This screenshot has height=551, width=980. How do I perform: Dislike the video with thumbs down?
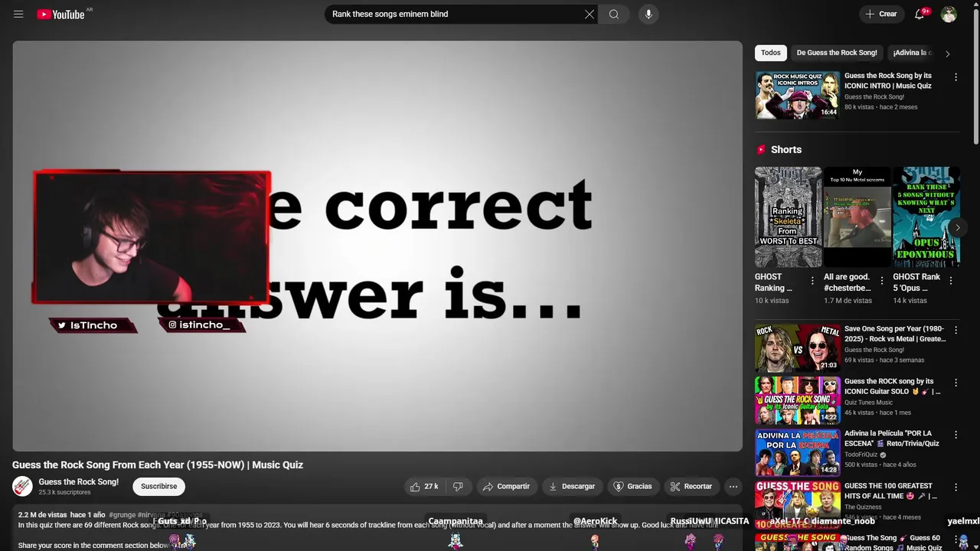click(x=458, y=487)
